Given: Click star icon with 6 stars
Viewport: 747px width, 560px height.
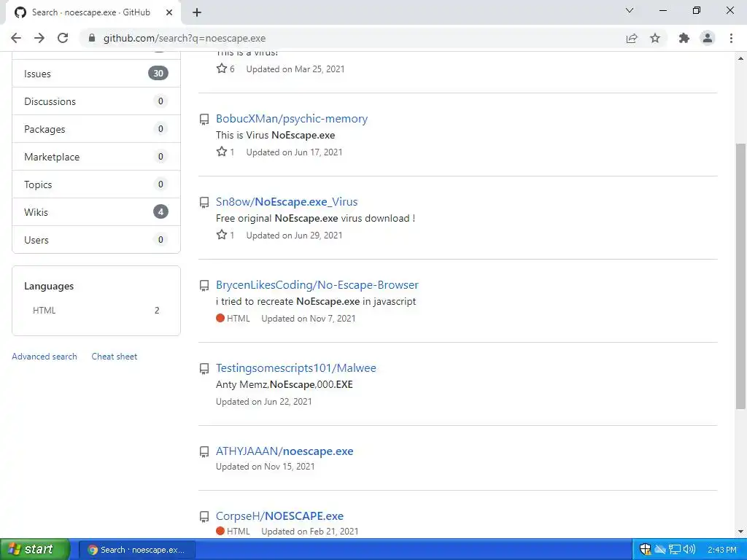Looking at the screenshot, I should tap(222, 68).
